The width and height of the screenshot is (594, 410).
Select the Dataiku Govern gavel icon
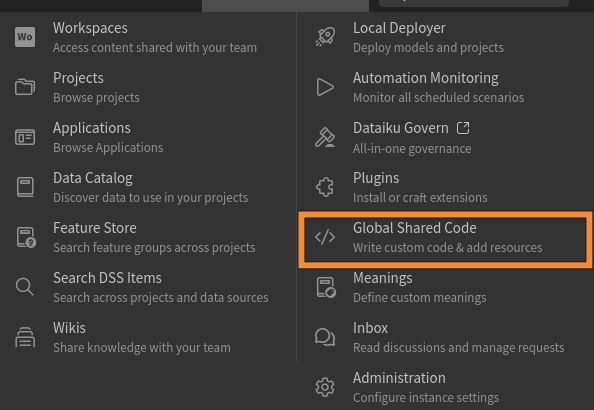(x=325, y=137)
